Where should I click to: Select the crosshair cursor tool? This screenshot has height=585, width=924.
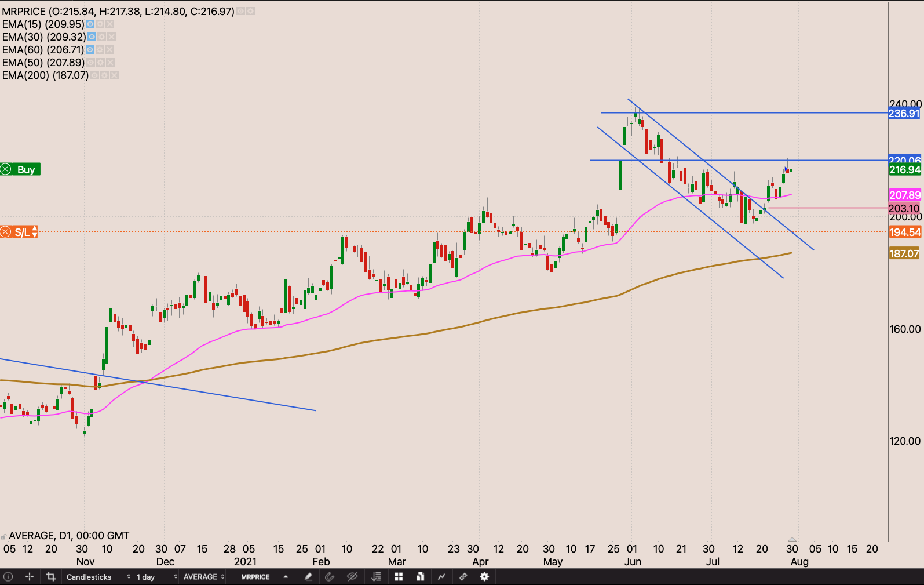(x=30, y=577)
